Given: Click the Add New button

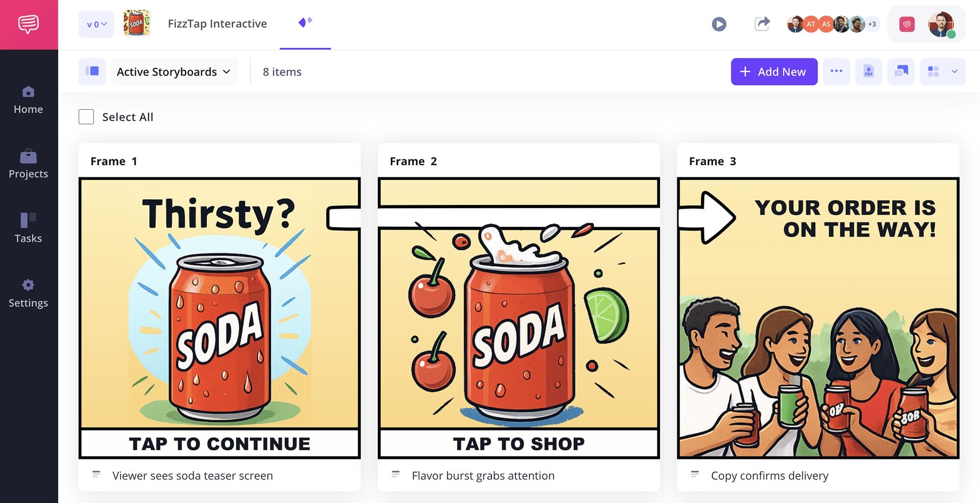Looking at the screenshot, I should tap(774, 72).
